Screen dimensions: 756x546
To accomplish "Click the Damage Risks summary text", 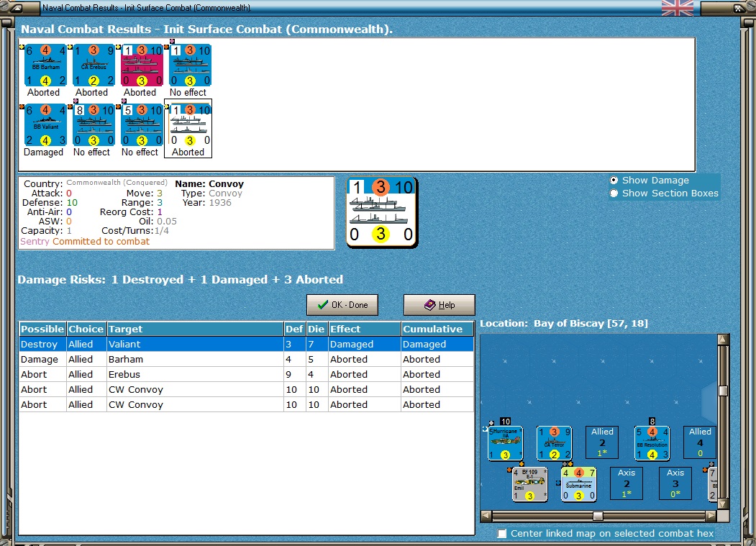I will tap(181, 280).
